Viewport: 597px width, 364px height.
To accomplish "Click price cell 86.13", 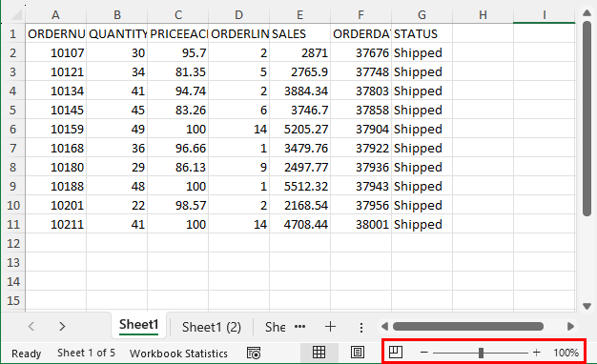I will [x=177, y=167].
